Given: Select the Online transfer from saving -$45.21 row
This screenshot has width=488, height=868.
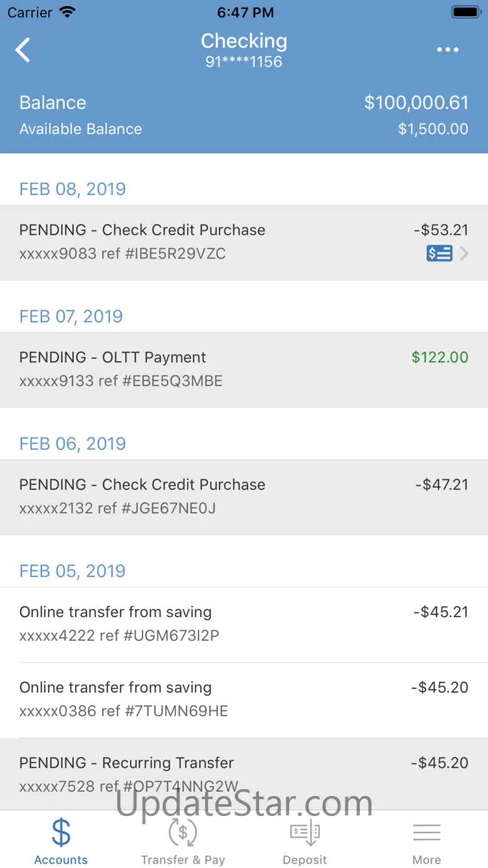Looking at the screenshot, I should pos(244,625).
